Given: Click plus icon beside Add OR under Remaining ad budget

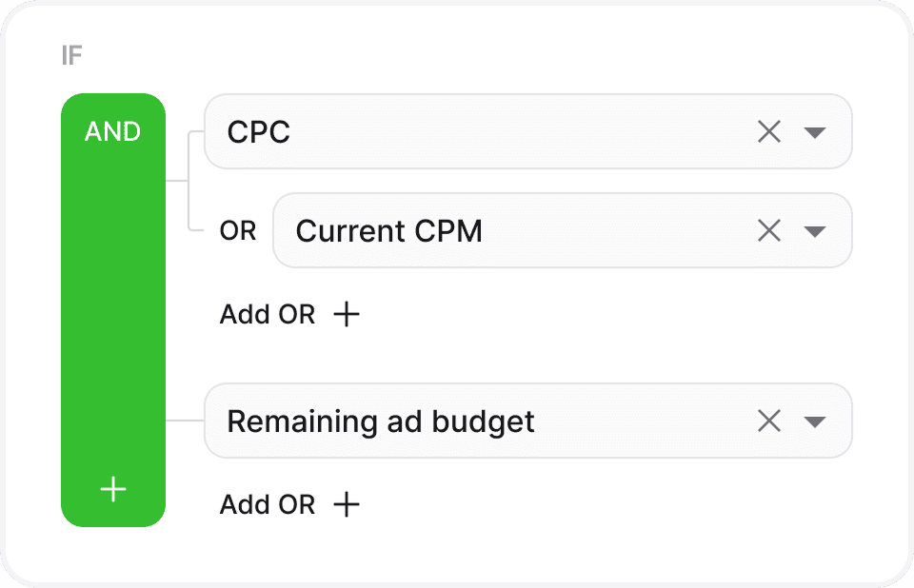Looking at the screenshot, I should click(x=348, y=504).
